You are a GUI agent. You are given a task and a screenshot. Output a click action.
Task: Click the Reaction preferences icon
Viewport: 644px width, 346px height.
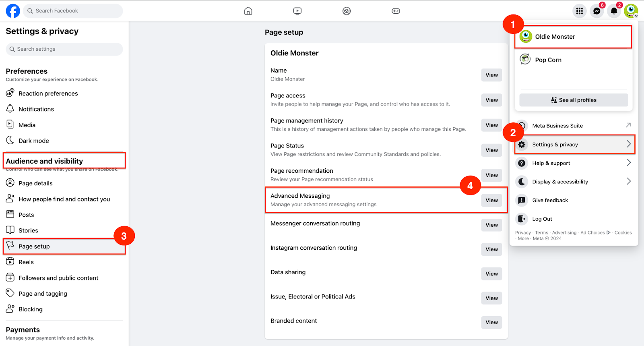coord(10,93)
